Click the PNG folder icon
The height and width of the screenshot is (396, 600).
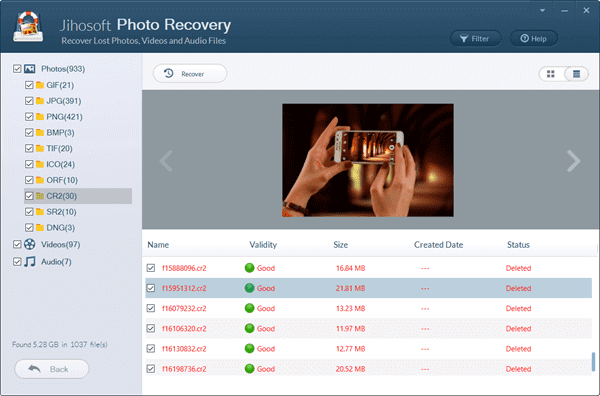tap(40, 117)
